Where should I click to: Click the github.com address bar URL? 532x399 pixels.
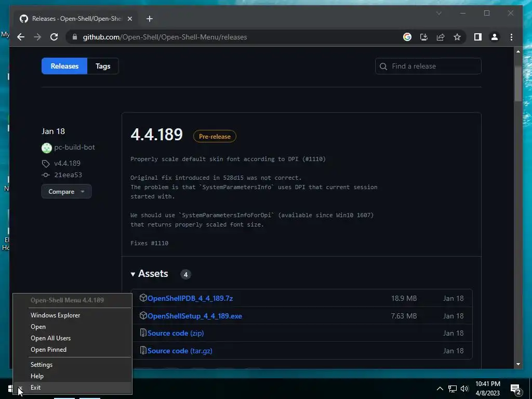(x=165, y=37)
